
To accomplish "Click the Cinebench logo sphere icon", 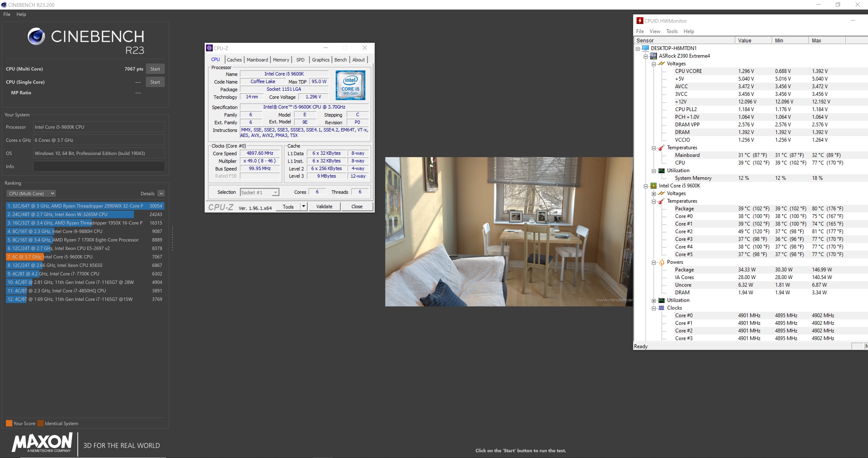I will point(36,36).
